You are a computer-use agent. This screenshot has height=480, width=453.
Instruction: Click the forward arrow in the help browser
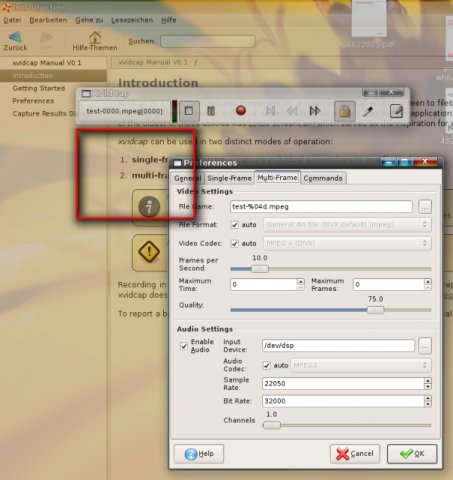(x=46, y=41)
